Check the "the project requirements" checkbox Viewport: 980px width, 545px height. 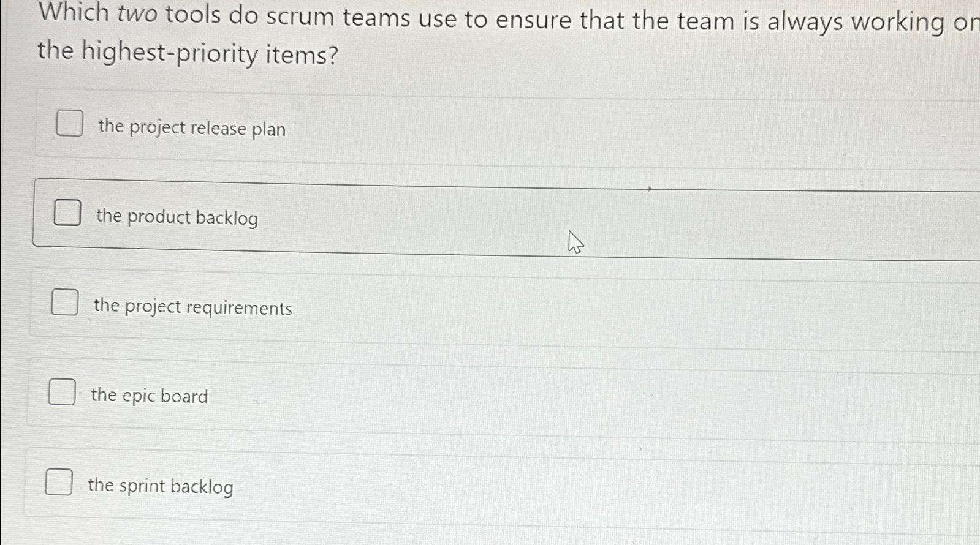click(64, 303)
